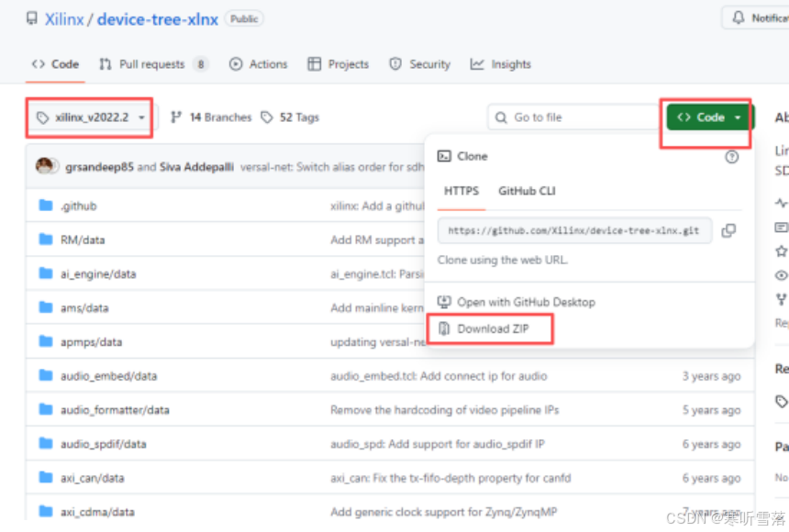The image size is (789, 532).
Task: Open the audio_spdif/data folder
Action: (103, 445)
